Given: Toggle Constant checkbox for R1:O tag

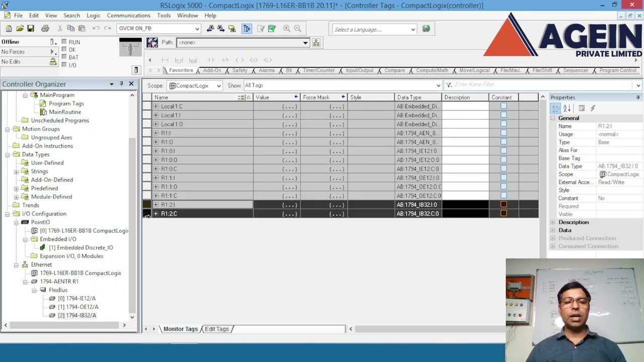Looking at the screenshot, I should click(x=504, y=142).
